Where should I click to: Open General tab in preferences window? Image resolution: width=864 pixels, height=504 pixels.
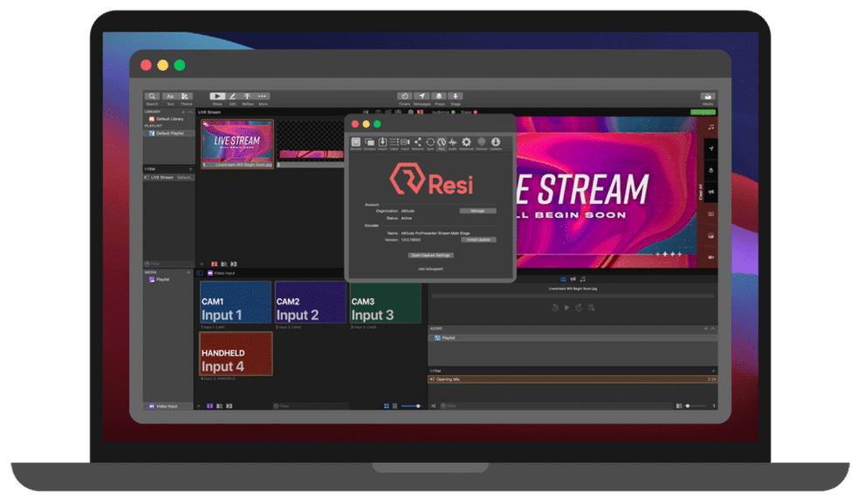tap(356, 143)
